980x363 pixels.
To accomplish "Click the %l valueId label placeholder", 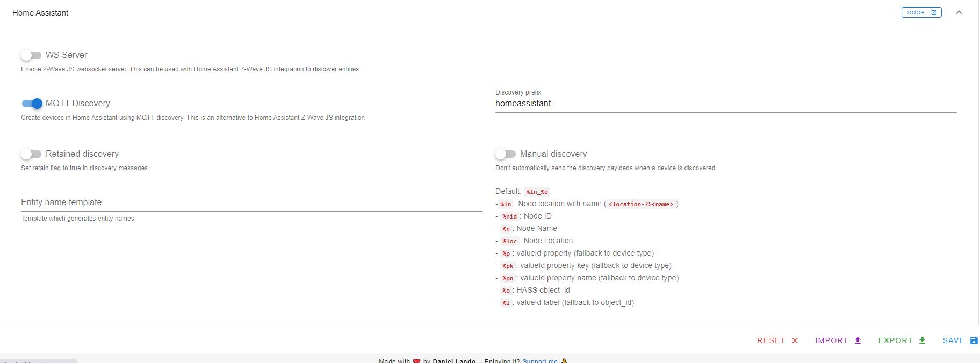I will (x=506, y=303).
